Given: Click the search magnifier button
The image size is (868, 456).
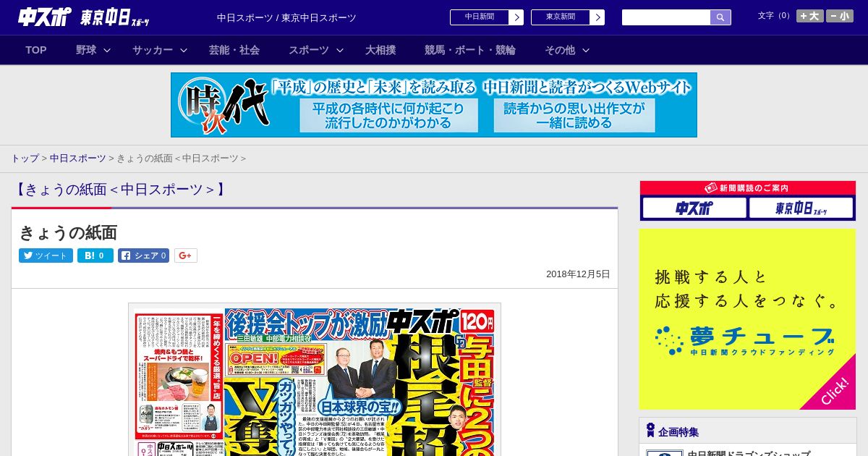Looking at the screenshot, I should (x=720, y=17).
